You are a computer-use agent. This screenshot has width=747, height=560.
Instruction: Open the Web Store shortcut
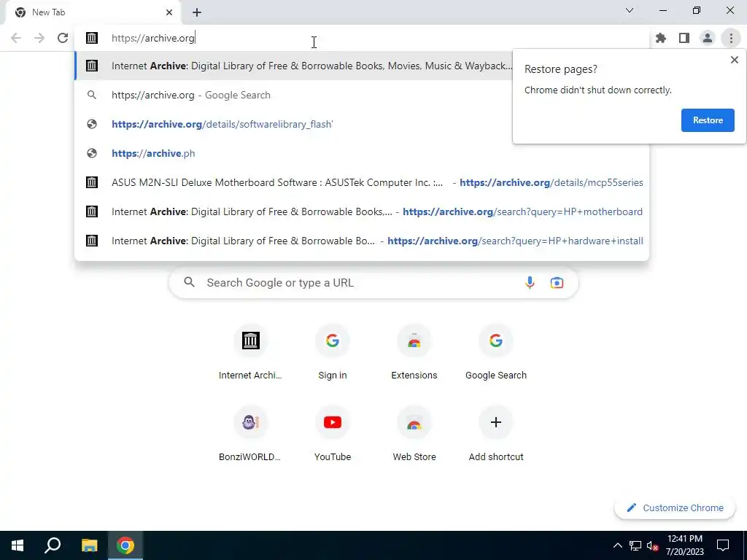coord(414,435)
